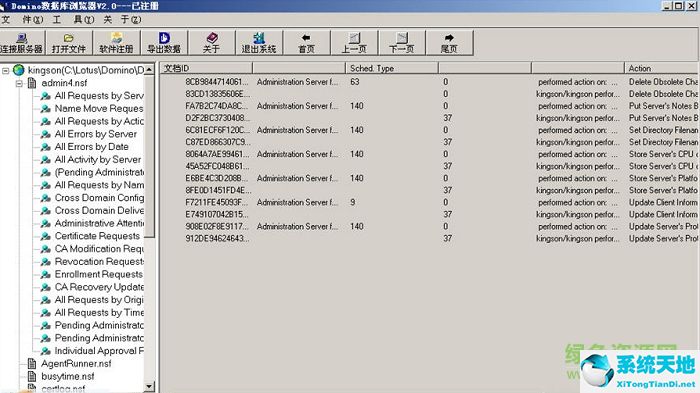Open the 关于 about dialog button
This screenshot has height=393, width=700.
(x=211, y=43)
